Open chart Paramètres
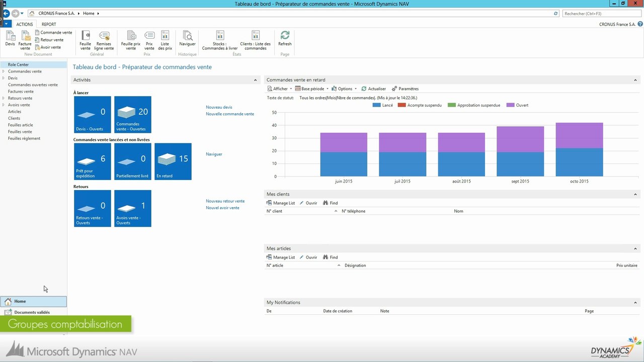This screenshot has width=644, height=362. (405, 88)
